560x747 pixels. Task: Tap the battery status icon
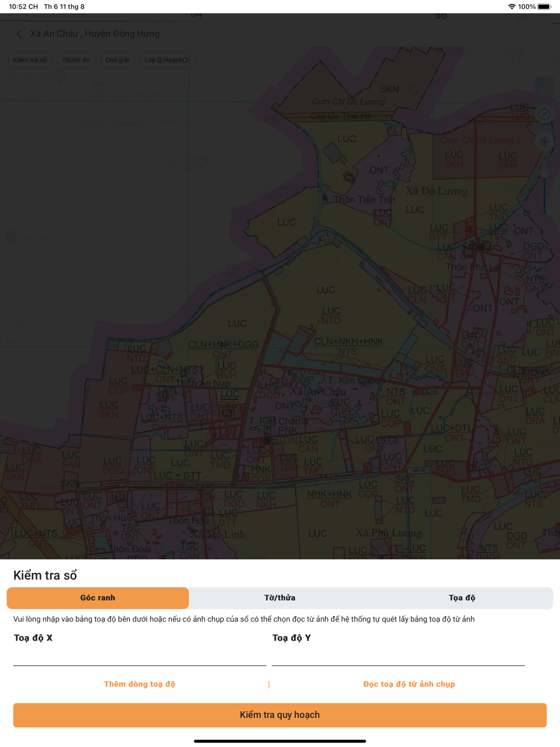tap(544, 7)
